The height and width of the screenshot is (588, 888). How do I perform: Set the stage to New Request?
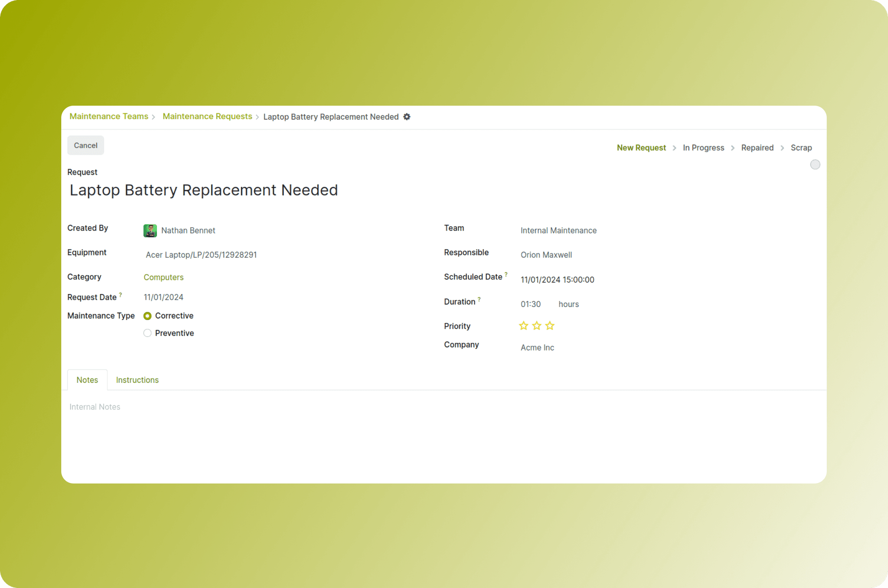pyautogui.click(x=641, y=148)
